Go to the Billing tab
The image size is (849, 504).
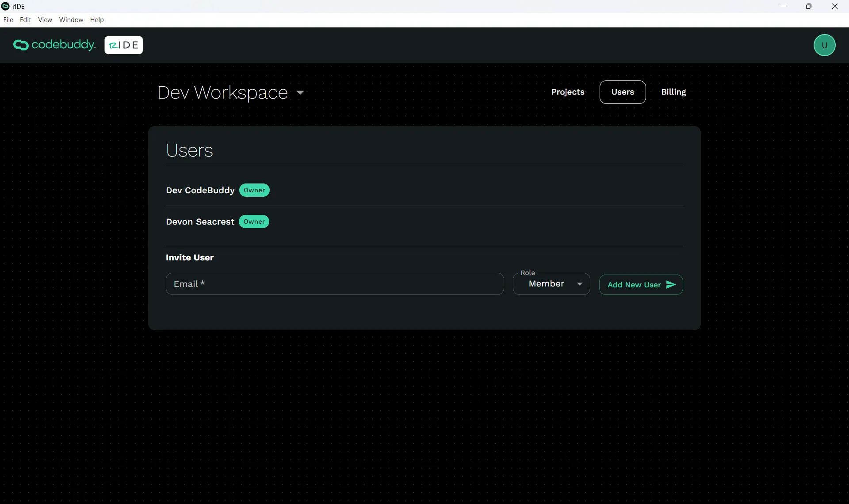point(673,92)
